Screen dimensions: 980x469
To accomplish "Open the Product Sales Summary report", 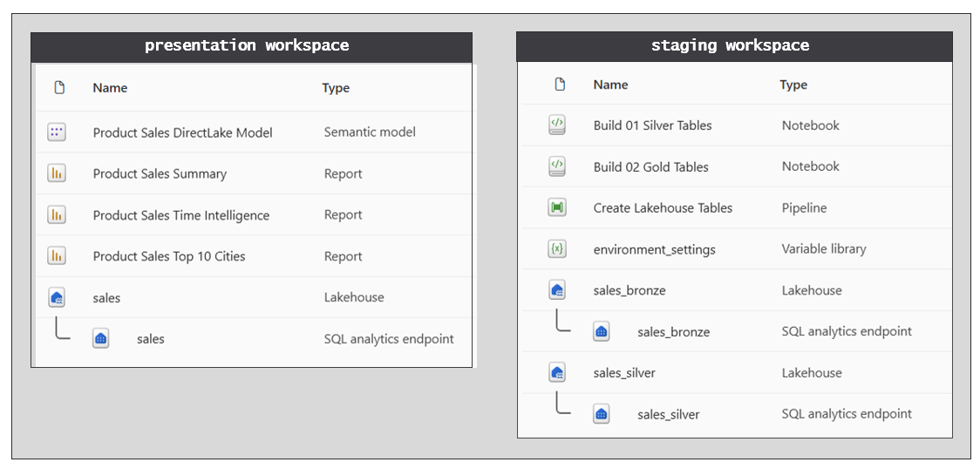I will [160, 173].
